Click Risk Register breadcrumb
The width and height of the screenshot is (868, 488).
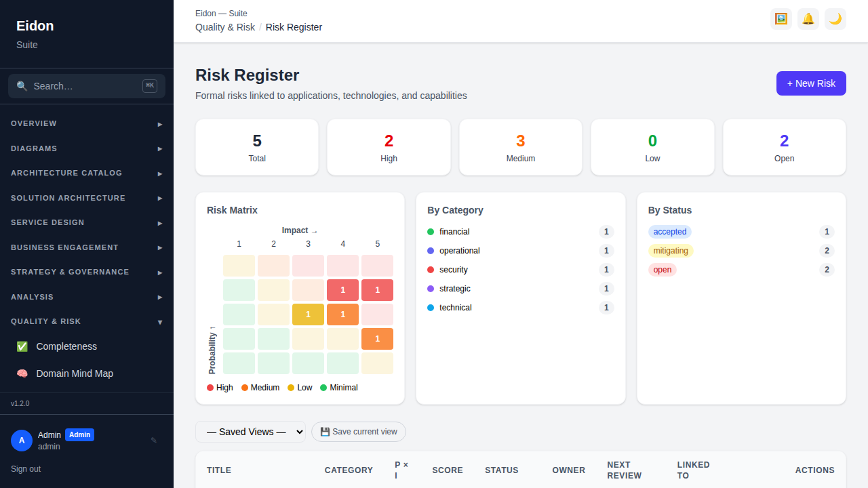click(x=294, y=27)
